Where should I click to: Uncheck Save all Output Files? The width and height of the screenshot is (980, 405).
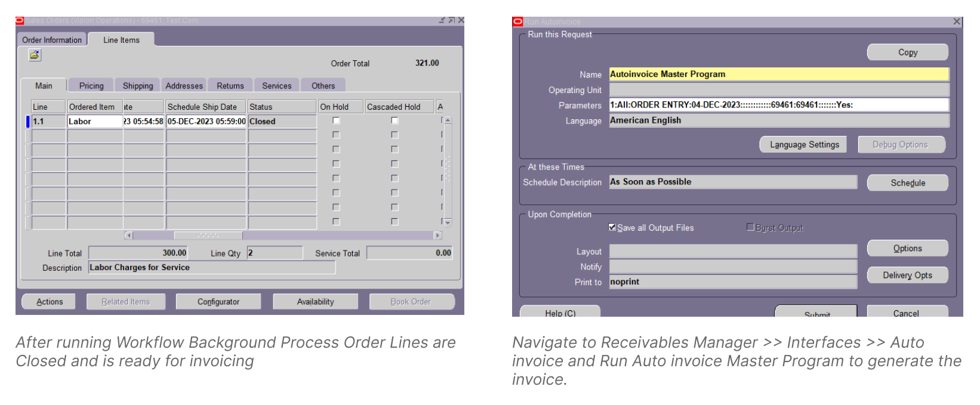click(612, 227)
